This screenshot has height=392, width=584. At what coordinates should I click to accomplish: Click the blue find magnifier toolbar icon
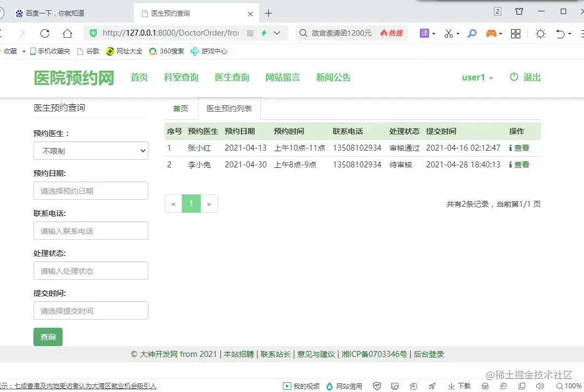tap(472, 33)
